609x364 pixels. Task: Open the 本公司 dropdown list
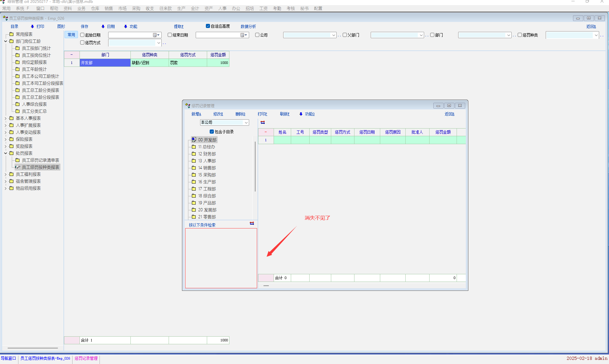tap(246, 122)
